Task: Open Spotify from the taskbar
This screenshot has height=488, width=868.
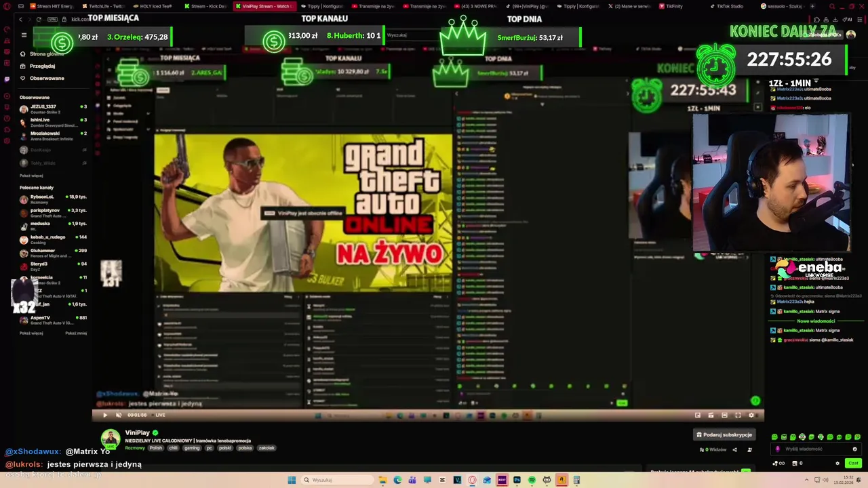Action: point(532,480)
